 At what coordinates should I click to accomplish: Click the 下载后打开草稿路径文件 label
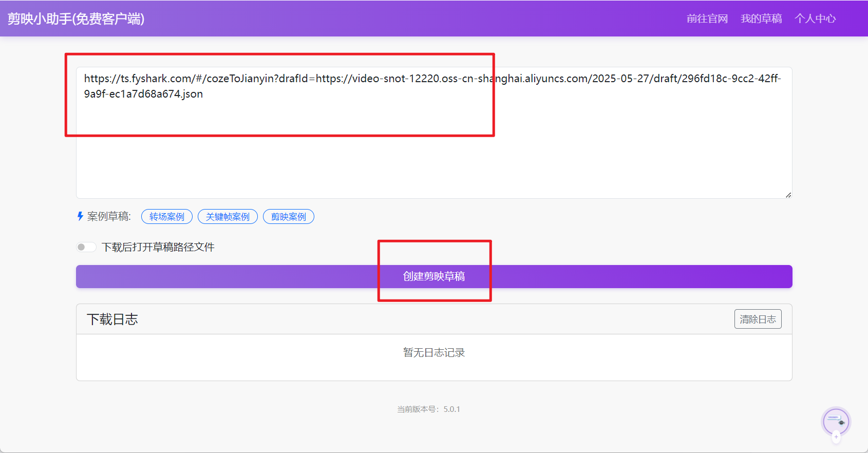tap(158, 247)
